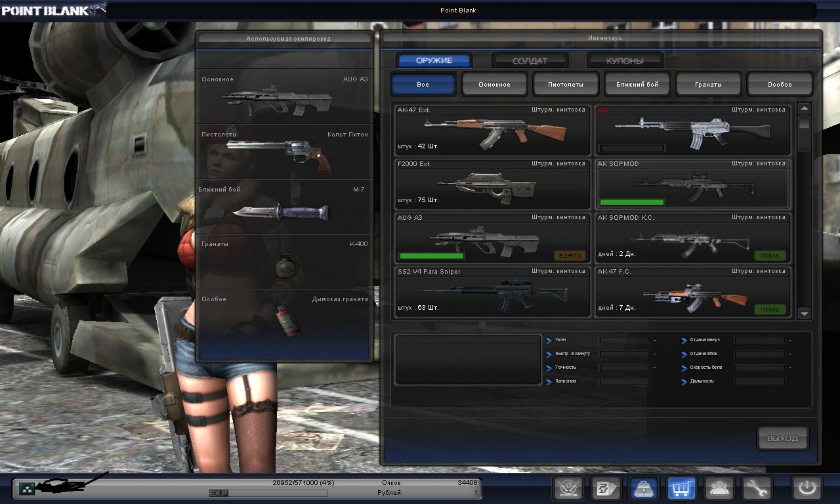
Task: Select the F2000 Ext. weapon card
Action: pyautogui.click(x=492, y=184)
